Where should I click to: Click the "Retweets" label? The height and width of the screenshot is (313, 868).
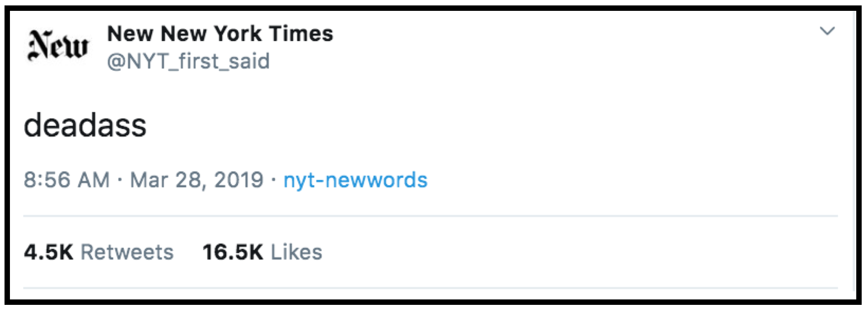tap(127, 252)
